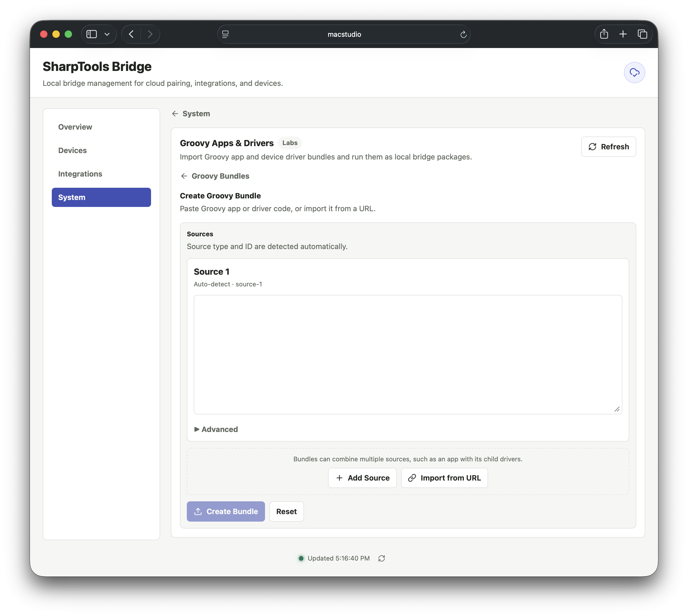Click the green status dot indicator
This screenshot has height=616, width=688.
300,558
